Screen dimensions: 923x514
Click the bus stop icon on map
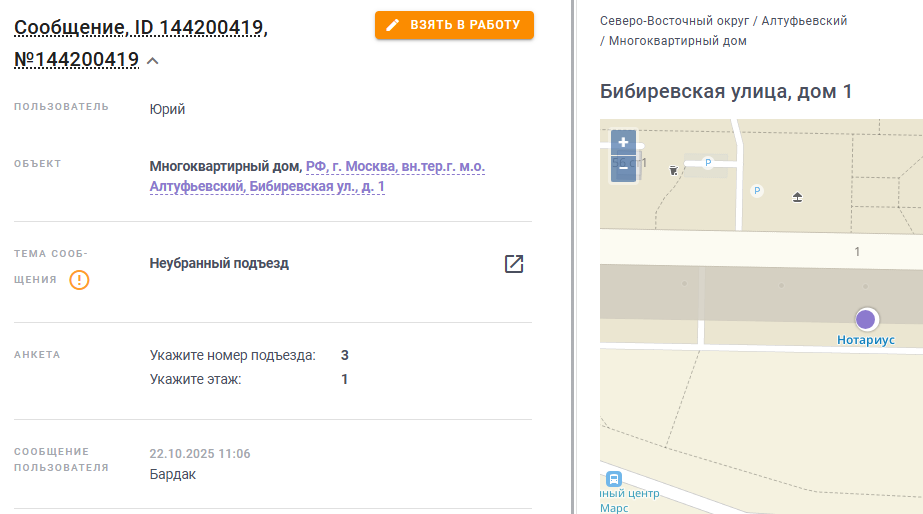(x=614, y=479)
